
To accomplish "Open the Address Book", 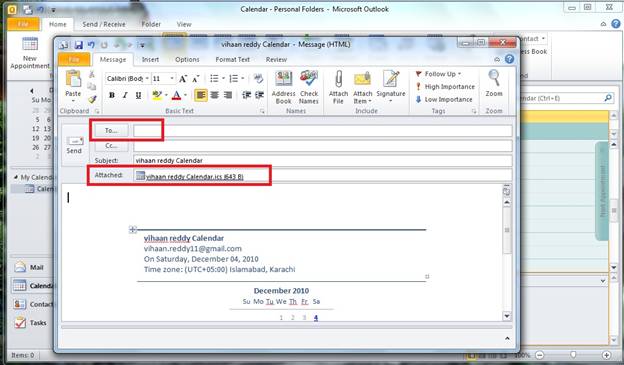I will (x=283, y=87).
